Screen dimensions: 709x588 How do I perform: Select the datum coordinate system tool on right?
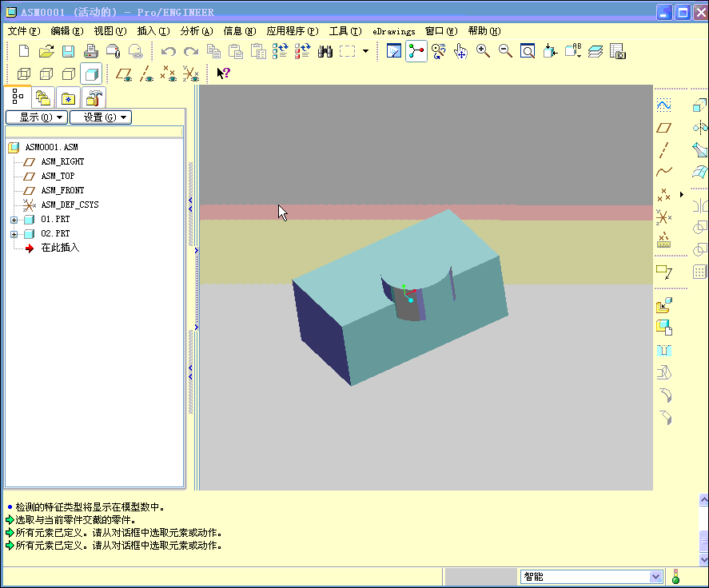663,217
